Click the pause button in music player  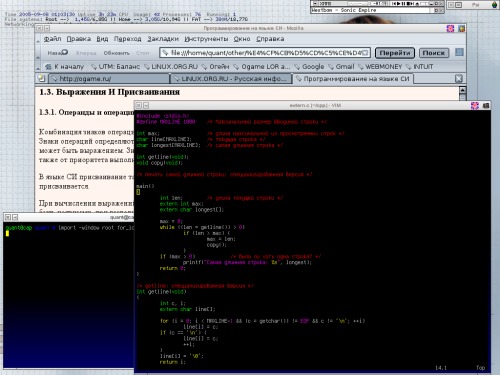[x=403, y=3]
